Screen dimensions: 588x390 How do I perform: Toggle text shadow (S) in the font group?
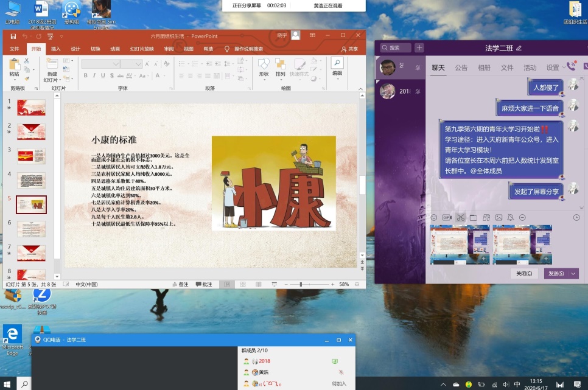coord(112,75)
